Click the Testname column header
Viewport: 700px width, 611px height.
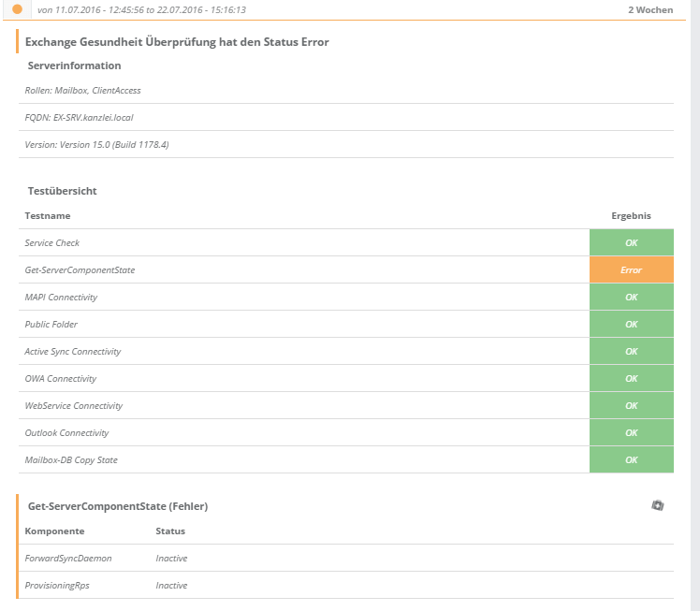click(x=48, y=215)
